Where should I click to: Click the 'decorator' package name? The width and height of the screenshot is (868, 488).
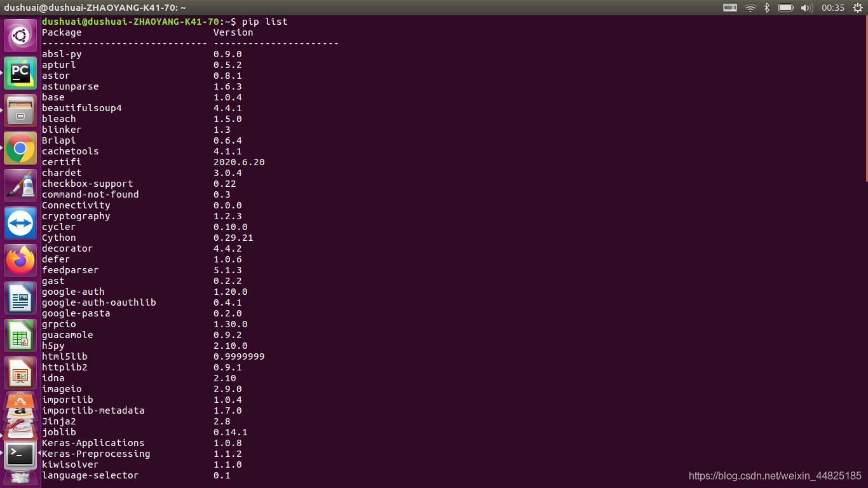coord(67,248)
